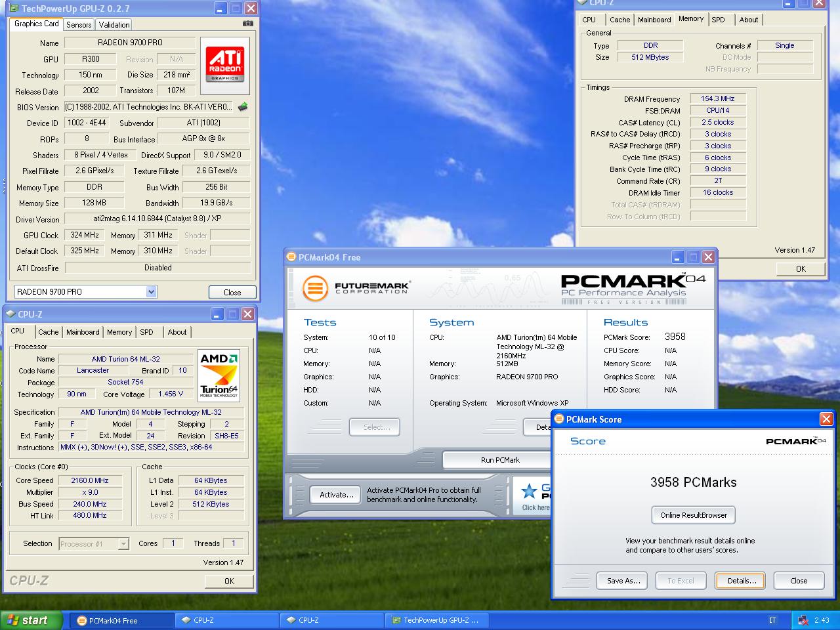Click the taskbar clock showing 2.43
The height and width of the screenshot is (630, 840).
[x=822, y=620]
